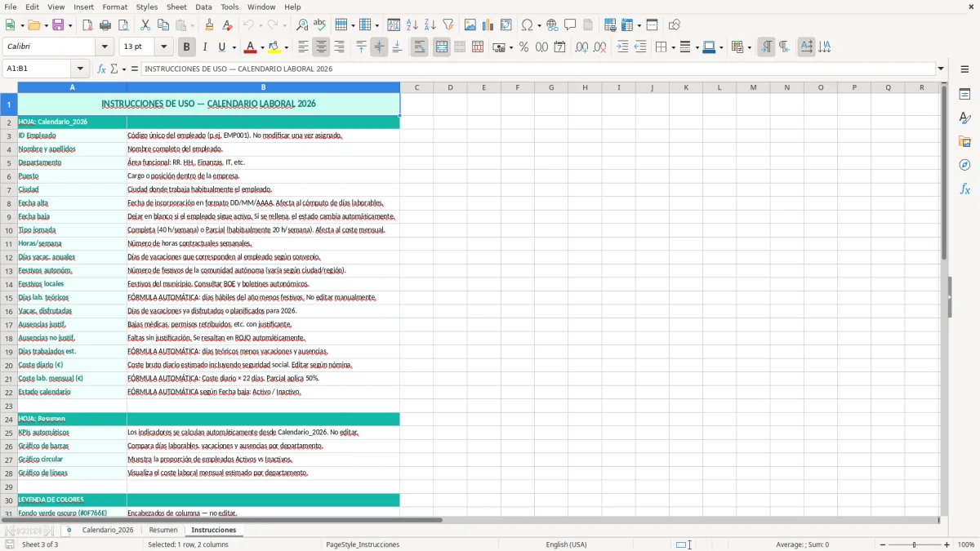
Task: Open Conditional Formatting dropdown arrow
Action: click(749, 47)
